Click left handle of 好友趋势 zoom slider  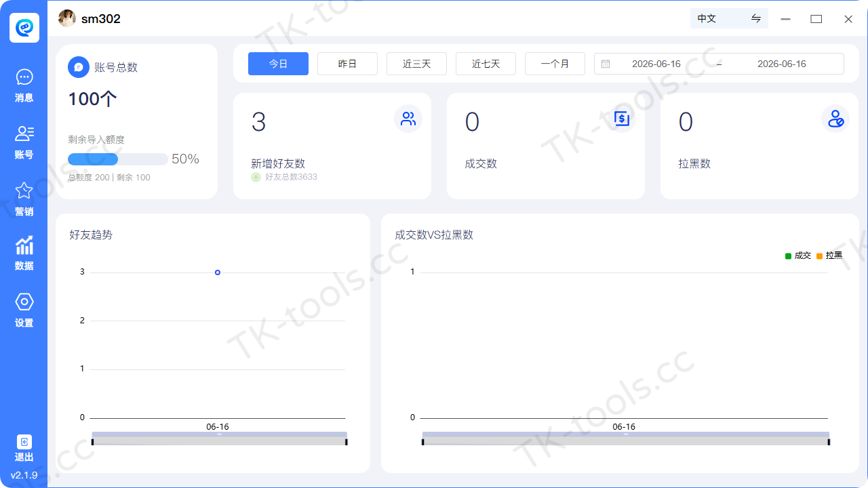tap(93, 442)
